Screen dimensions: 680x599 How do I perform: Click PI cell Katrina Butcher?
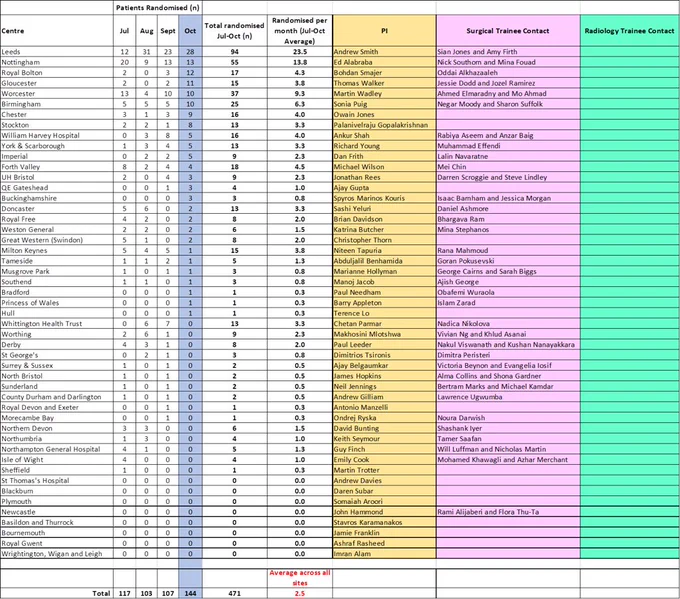click(384, 229)
